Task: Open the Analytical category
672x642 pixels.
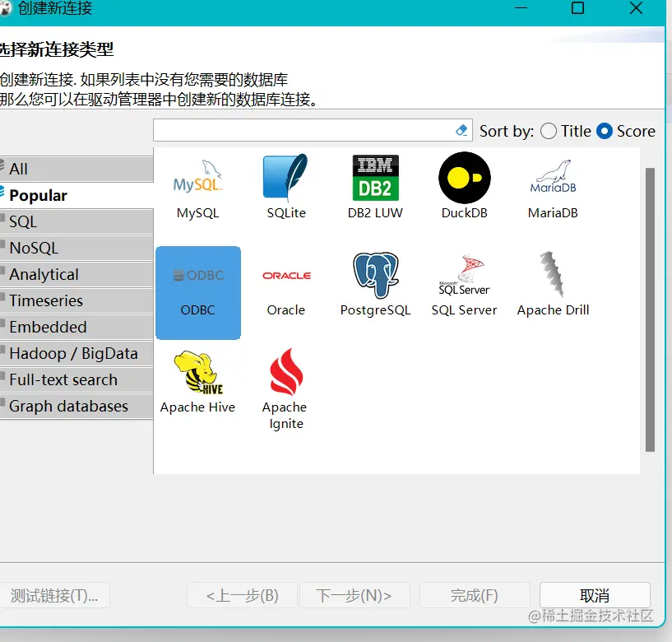Action: pos(76,274)
